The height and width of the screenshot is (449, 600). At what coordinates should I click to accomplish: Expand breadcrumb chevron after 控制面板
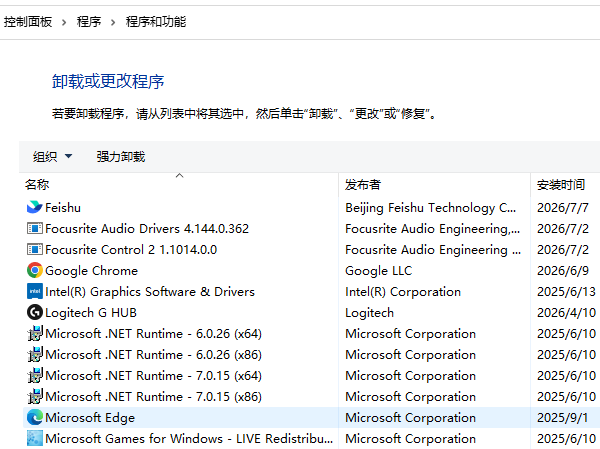pyautogui.click(x=64, y=22)
